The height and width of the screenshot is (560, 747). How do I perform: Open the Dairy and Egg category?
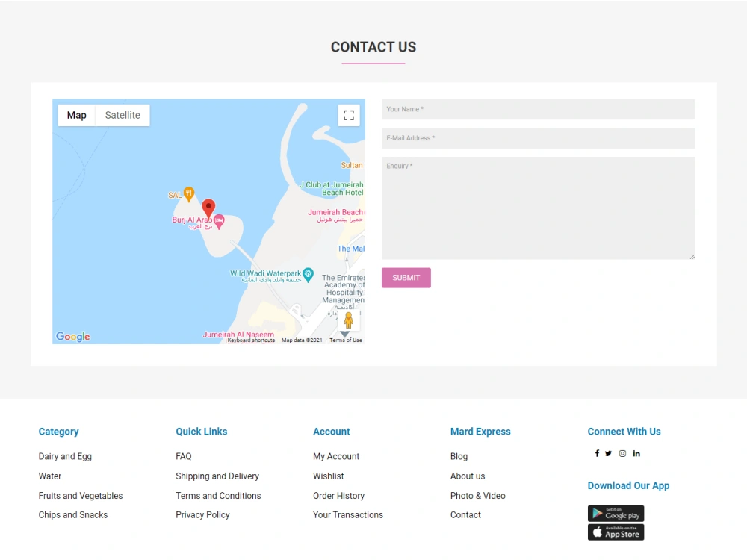point(65,456)
